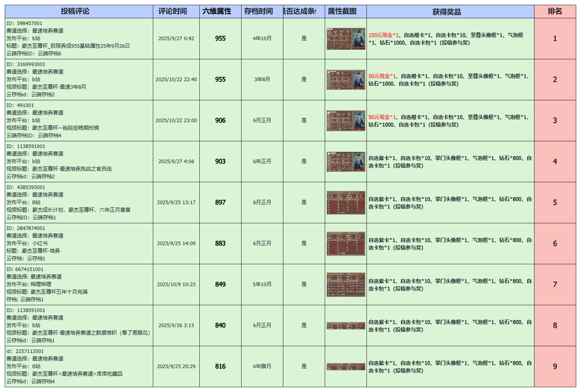The image size is (581, 392).
Task: Open the attribute screenshot for ID 3169993001
Action: (346, 80)
